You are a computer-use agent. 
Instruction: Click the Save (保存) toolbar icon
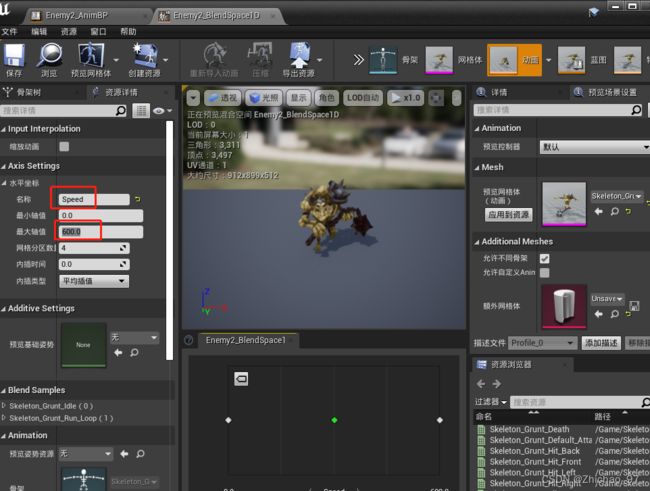point(14,56)
